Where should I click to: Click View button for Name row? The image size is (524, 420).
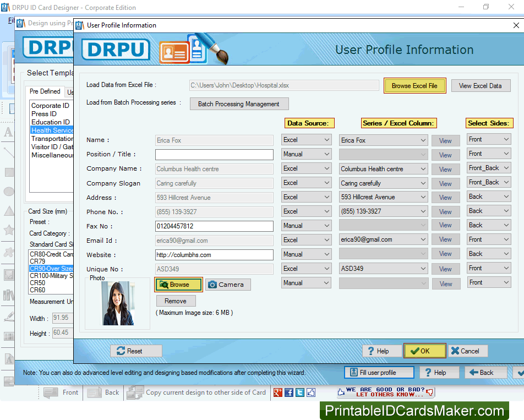click(445, 141)
